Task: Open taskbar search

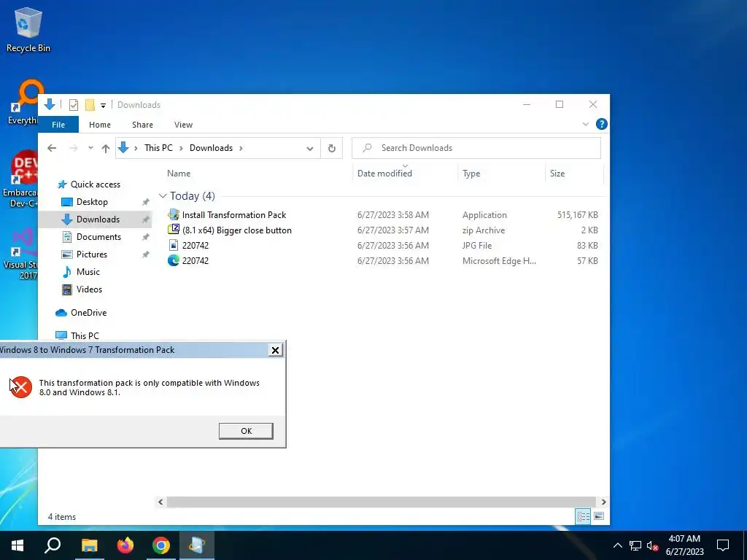Action: (53, 545)
